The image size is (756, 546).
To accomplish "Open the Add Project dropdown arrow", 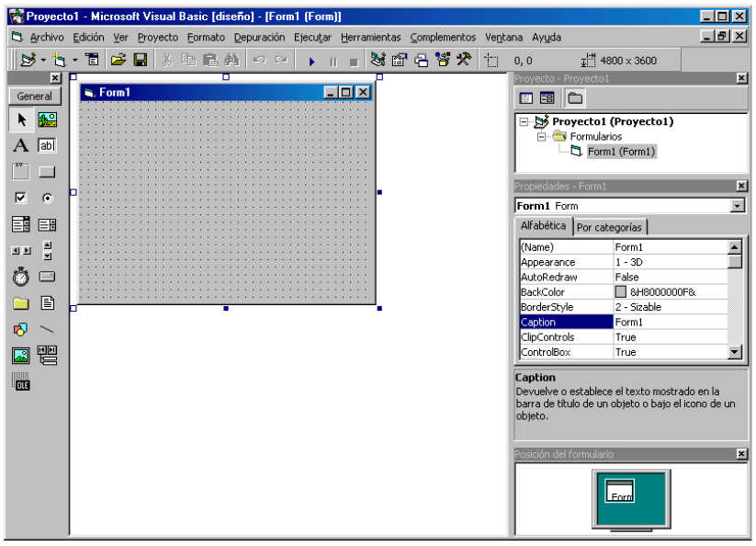I will 43,61.
